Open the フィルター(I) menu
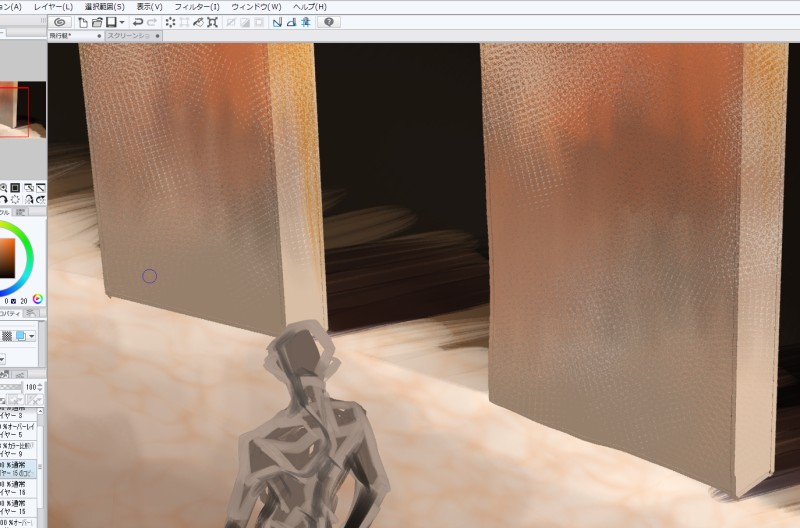Viewport: 800px width, 528px height. 197,7
